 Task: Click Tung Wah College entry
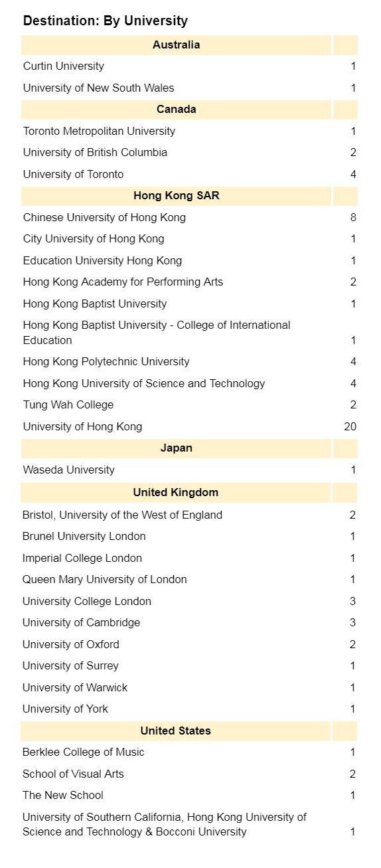pyautogui.click(x=68, y=405)
